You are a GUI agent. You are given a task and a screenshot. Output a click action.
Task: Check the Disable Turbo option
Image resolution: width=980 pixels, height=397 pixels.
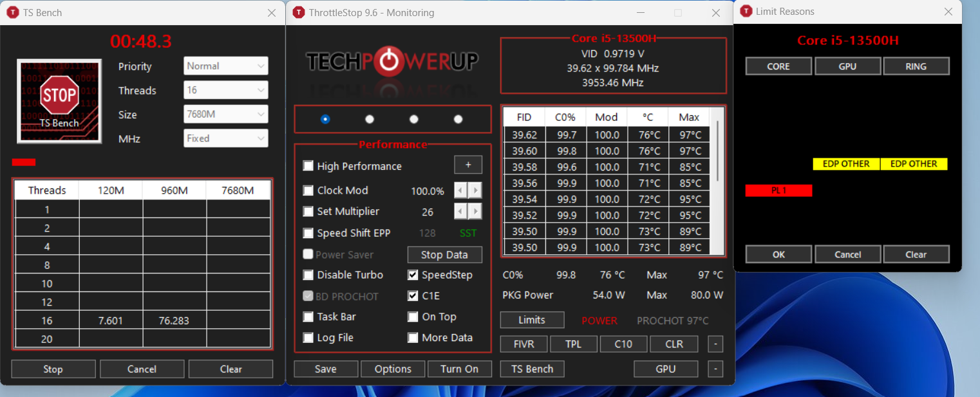pos(308,275)
